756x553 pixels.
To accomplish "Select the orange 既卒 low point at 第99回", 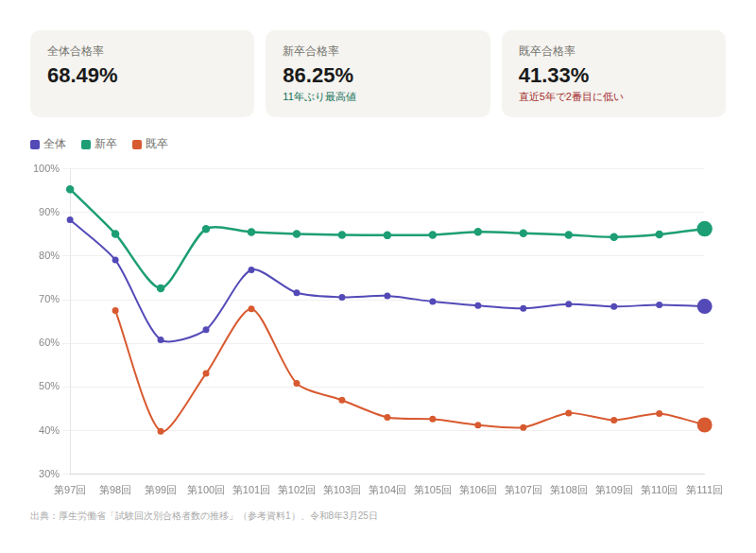I will pyautogui.click(x=161, y=432).
